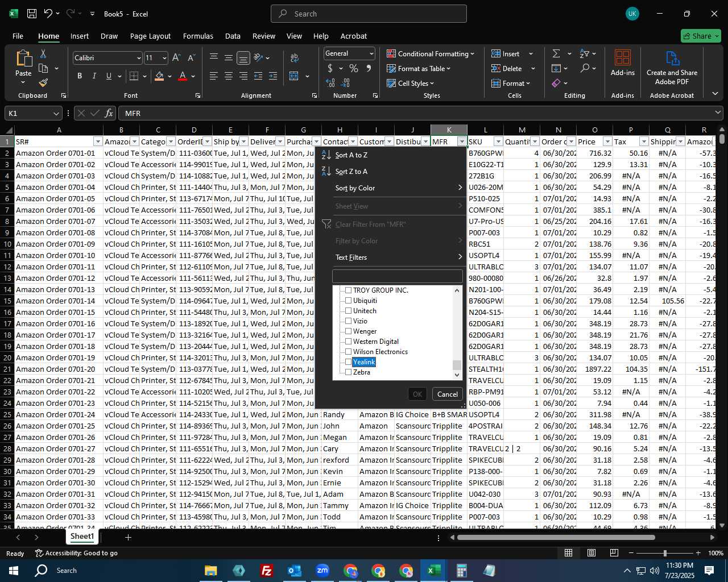Image resolution: width=728 pixels, height=582 pixels.
Task: Open the font name dropdown
Action: point(138,58)
